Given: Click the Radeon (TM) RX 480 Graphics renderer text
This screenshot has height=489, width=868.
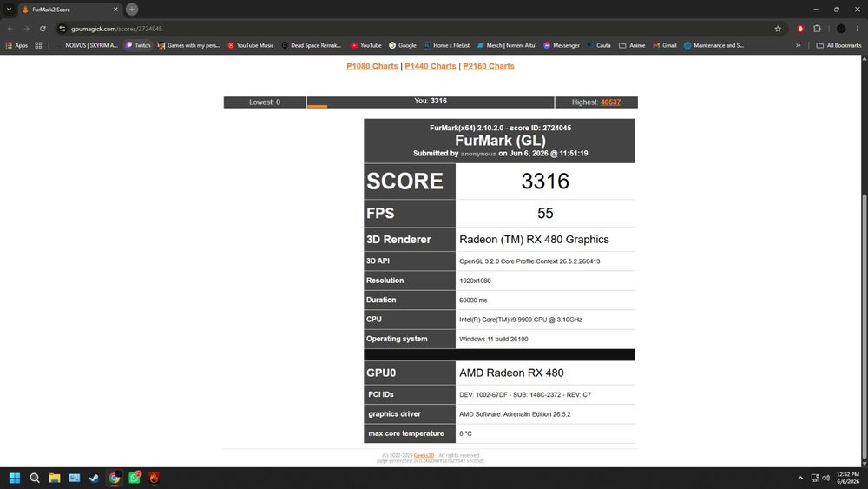Looking at the screenshot, I should 534,240.
